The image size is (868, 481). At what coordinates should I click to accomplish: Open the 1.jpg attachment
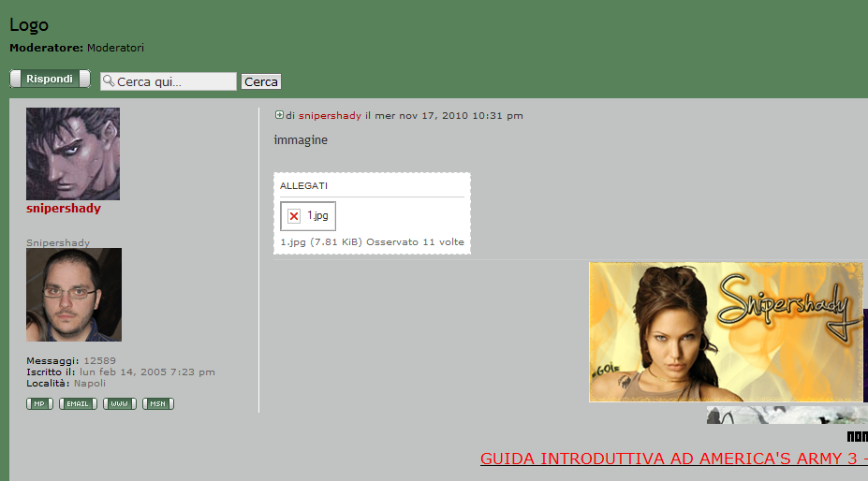(318, 216)
